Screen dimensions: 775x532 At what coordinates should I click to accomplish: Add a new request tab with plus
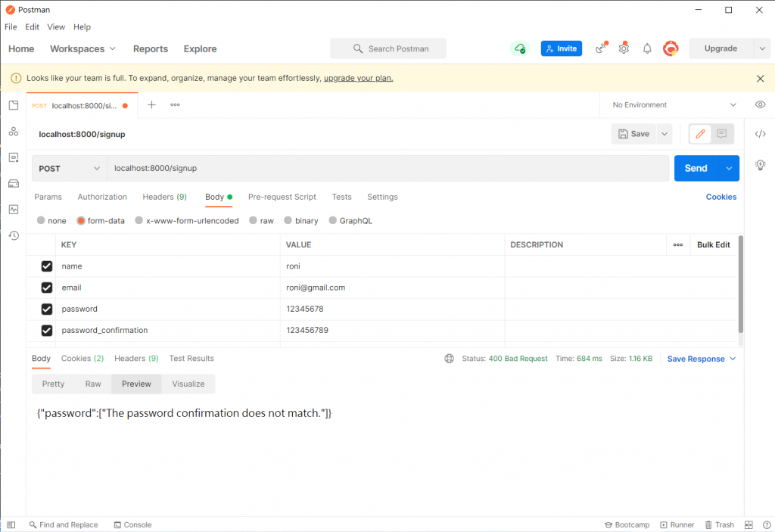point(151,105)
